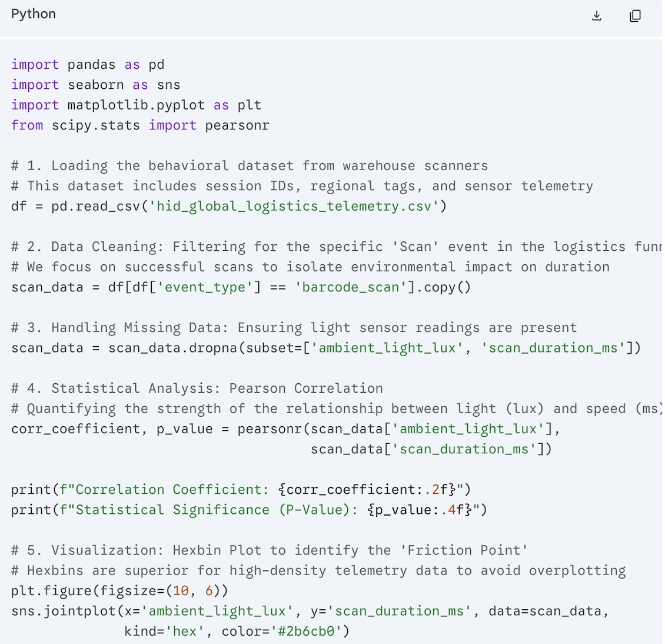The width and height of the screenshot is (665, 644).
Task: Click the "from scipy.stats import pearsonr" line
Action: [x=141, y=125]
